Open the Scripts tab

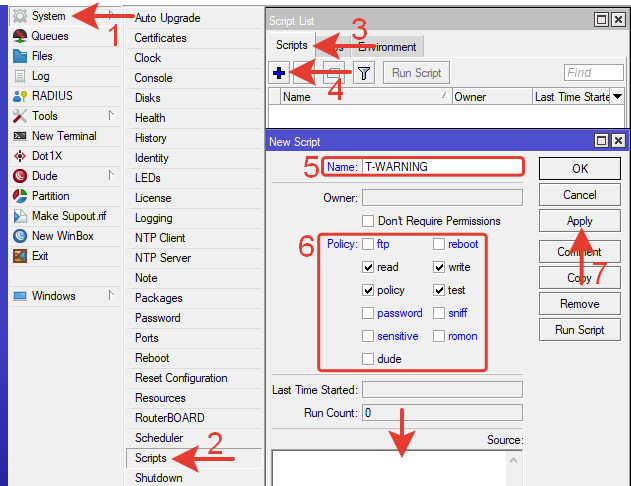coord(292,45)
